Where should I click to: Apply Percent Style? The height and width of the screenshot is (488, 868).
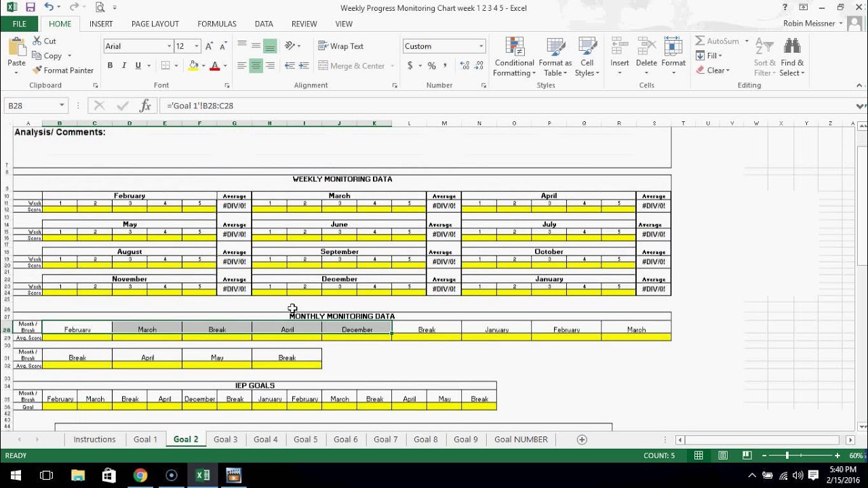[431, 66]
